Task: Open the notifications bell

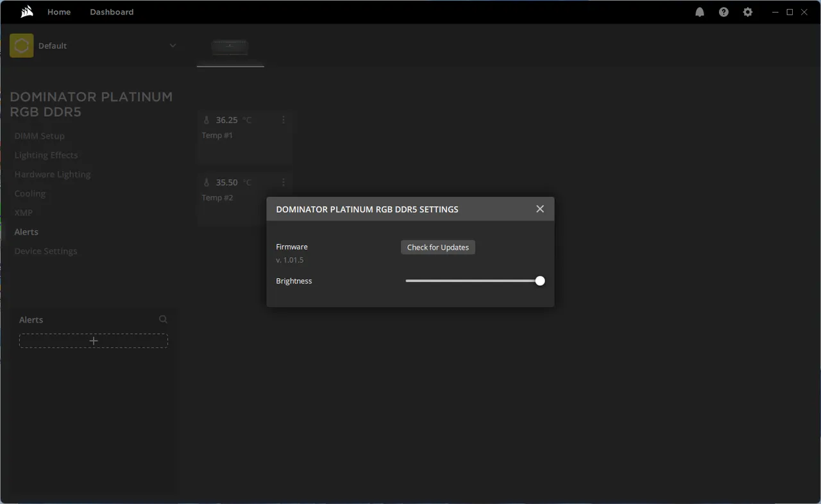Action: [x=700, y=12]
